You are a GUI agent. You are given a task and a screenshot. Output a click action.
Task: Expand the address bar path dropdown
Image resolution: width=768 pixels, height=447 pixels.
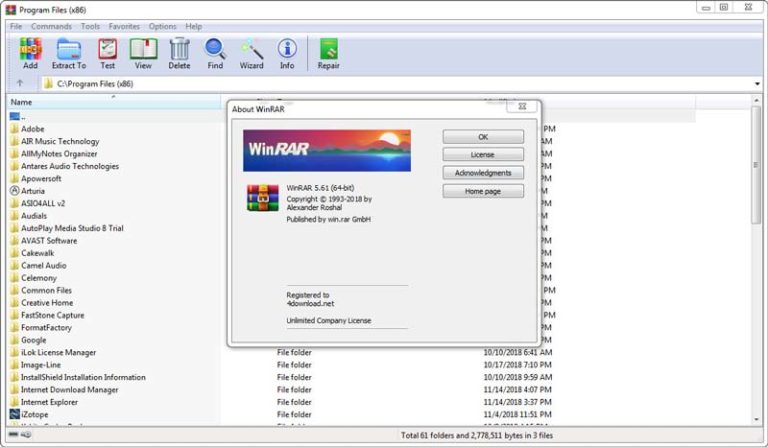point(757,84)
